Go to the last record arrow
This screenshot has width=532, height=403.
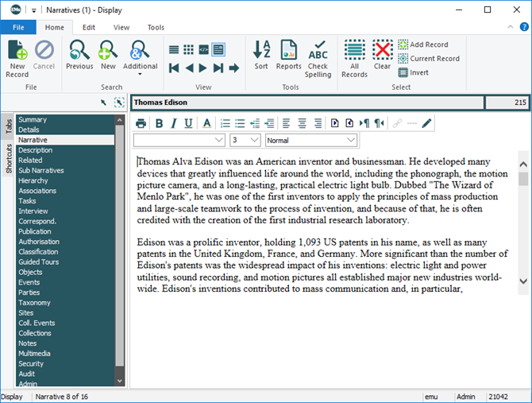[234, 68]
